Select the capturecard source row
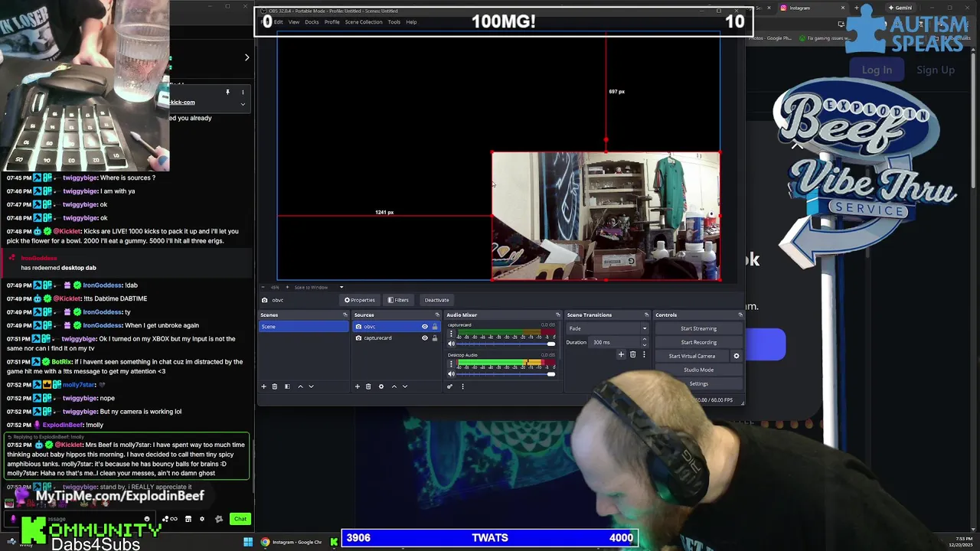The height and width of the screenshot is (551, 980). click(397, 337)
